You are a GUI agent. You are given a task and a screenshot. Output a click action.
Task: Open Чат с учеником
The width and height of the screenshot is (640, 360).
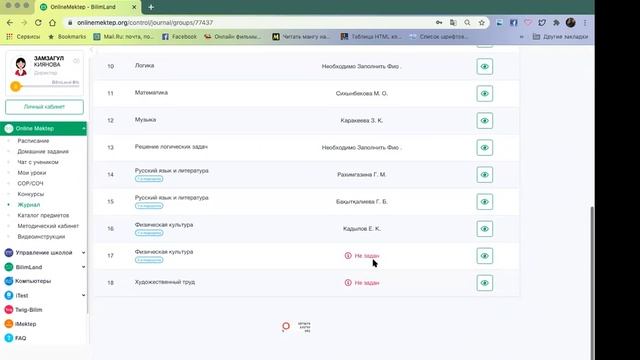tap(38, 162)
